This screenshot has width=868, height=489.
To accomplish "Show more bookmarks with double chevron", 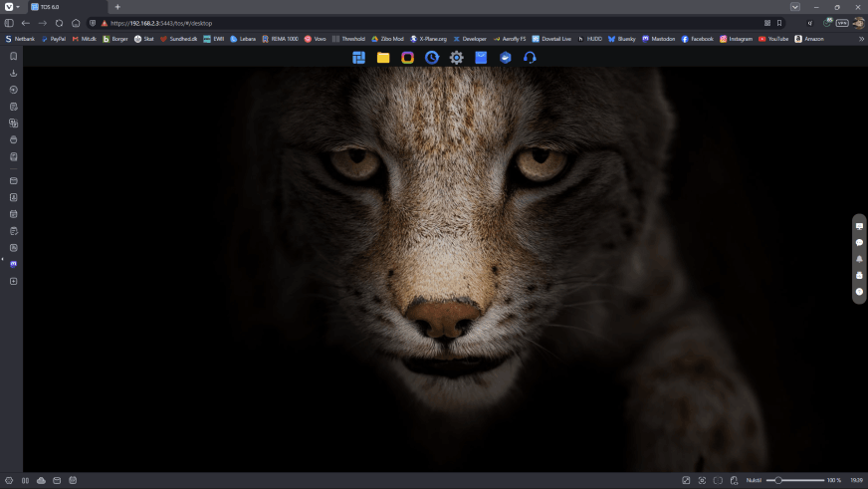I will click(861, 39).
